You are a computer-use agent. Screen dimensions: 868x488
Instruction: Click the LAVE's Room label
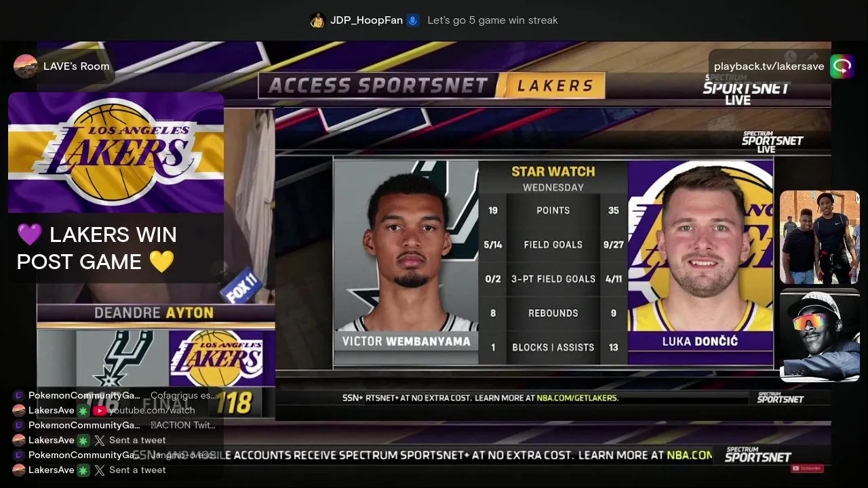(x=76, y=66)
